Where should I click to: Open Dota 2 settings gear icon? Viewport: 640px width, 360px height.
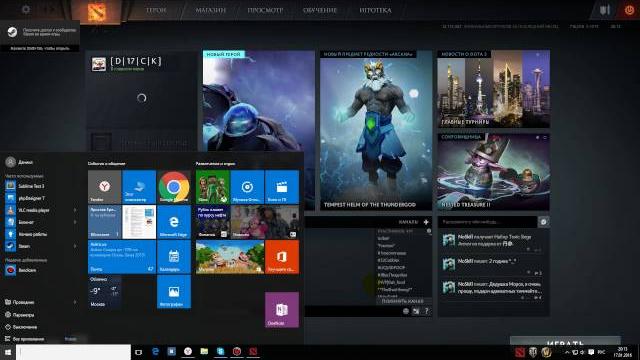click(26, 9)
